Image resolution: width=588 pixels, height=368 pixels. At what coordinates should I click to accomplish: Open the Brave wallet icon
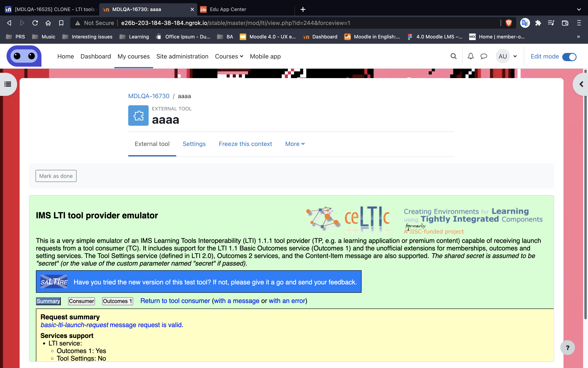565,23
